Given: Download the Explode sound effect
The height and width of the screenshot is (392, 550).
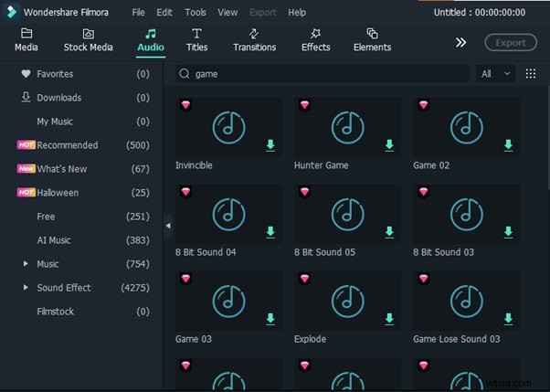Looking at the screenshot, I should [389, 319].
